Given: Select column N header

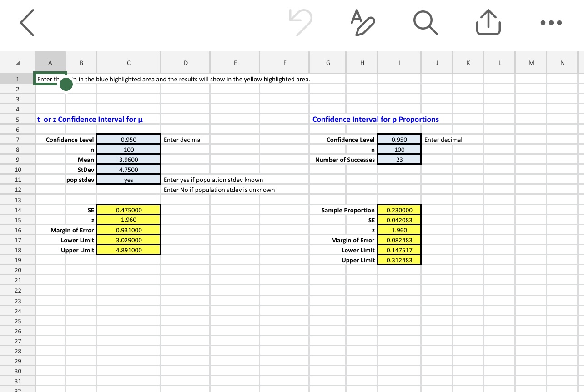Looking at the screenshot, I should click(x=562, y=63).
